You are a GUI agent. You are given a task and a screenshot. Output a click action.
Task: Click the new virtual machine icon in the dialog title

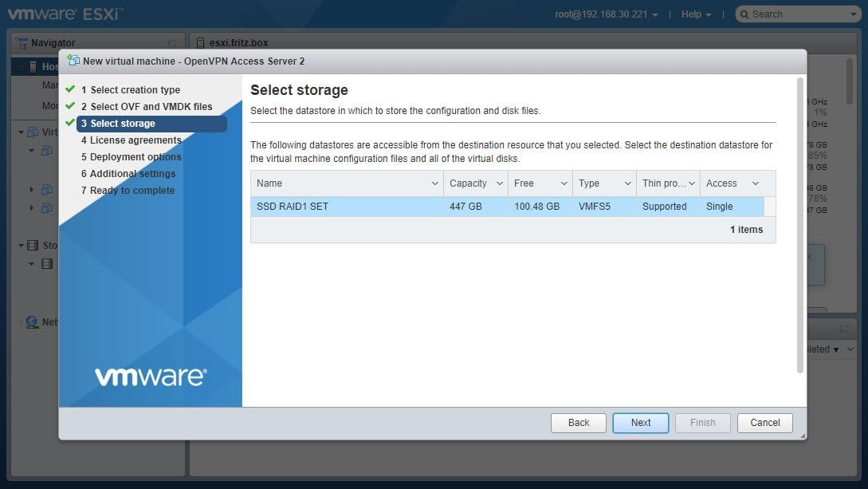click(x=73, y=61)
